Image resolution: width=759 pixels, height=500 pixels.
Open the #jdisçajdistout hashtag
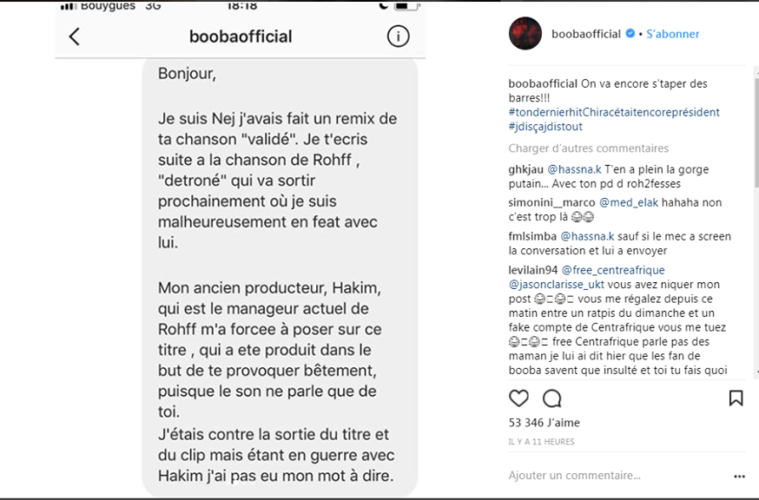click(x=546, y=127)
